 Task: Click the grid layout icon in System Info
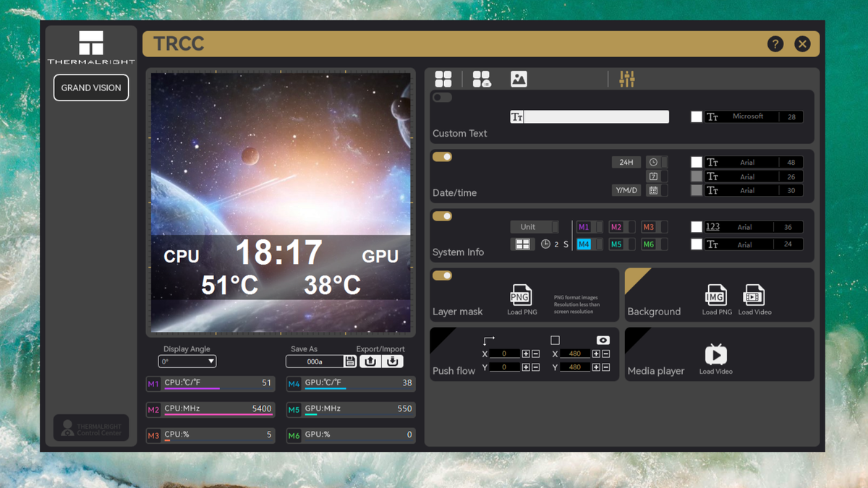[522, 244]
